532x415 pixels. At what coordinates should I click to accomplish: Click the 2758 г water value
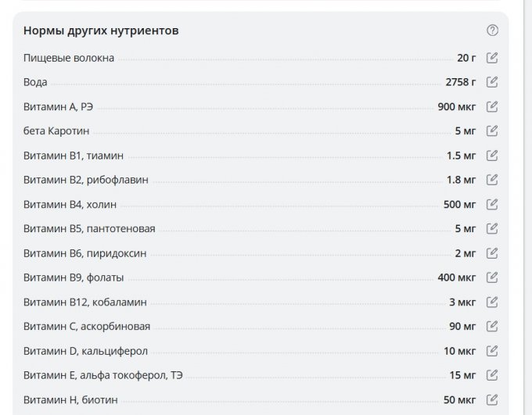click(x=461, y=81)
